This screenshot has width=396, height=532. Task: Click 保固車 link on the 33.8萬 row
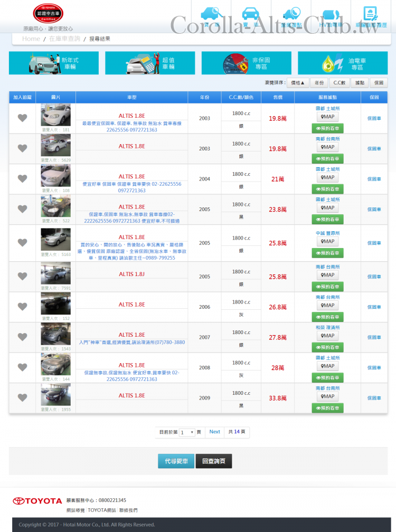[x=374, y=398]
